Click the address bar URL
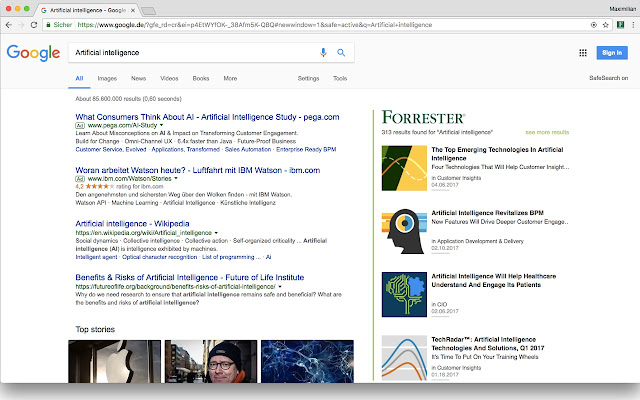Viewport: 640px width, 400px height. tap(255, 25)
